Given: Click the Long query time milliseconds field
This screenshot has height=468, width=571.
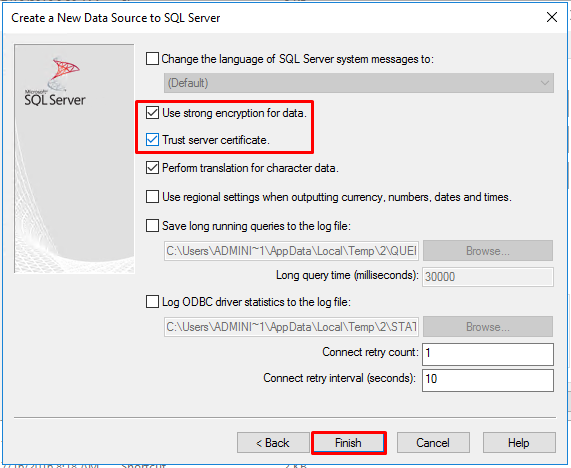Looking at the screenshot, I should [x=488, y=277].
